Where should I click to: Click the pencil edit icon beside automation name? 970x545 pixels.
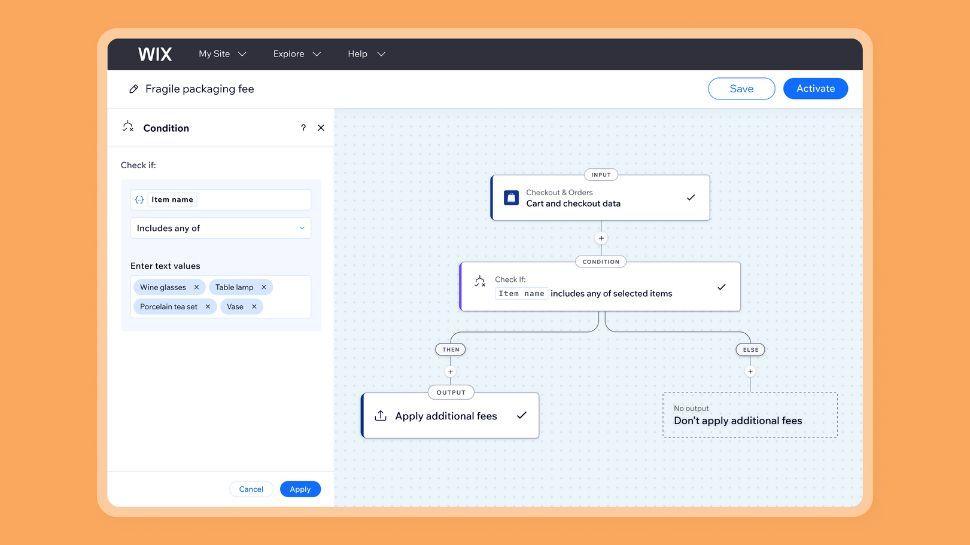[x=134, y=89]
